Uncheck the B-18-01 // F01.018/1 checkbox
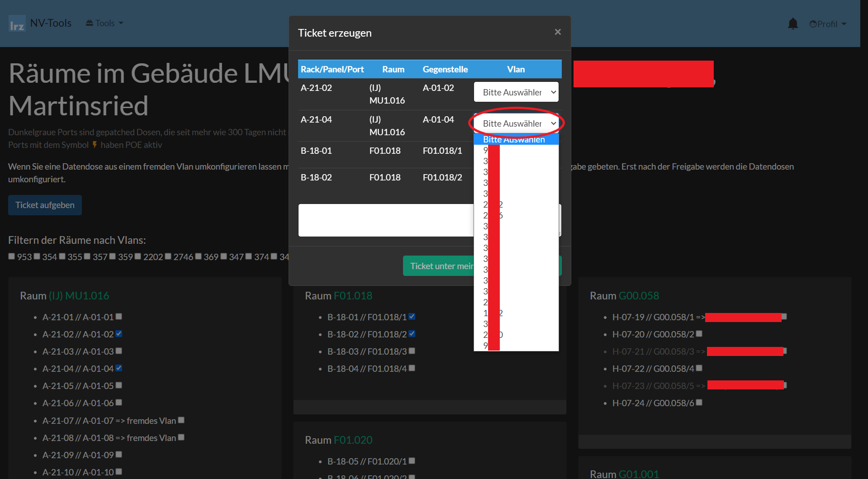The image size is (868, 479). click(x=412, y=317)
